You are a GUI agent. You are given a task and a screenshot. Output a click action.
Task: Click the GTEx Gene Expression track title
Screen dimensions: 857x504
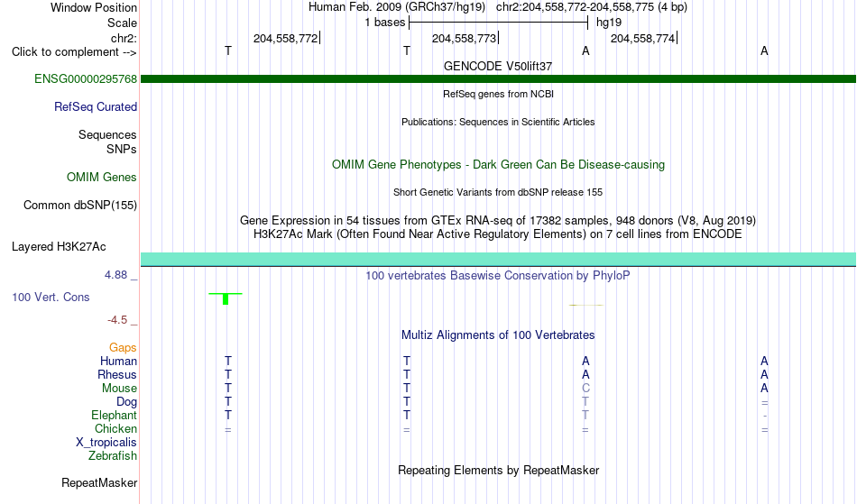tap(498, 221)
